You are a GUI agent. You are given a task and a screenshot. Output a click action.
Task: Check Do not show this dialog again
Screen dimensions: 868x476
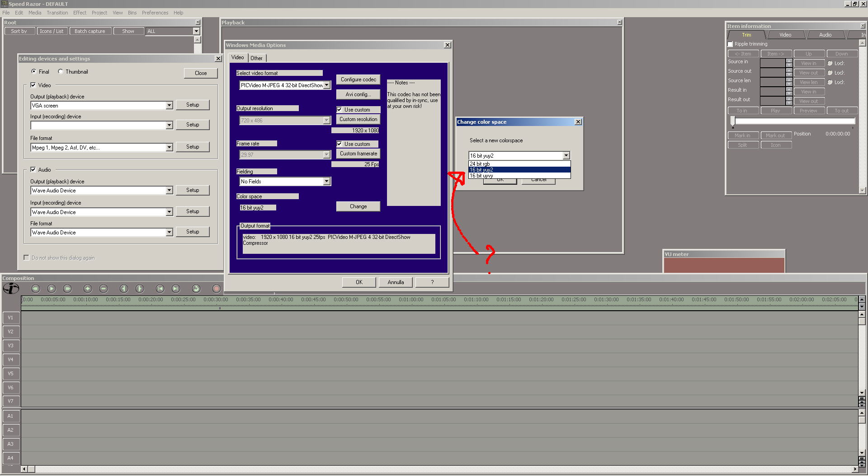click(x=26, y=257)
